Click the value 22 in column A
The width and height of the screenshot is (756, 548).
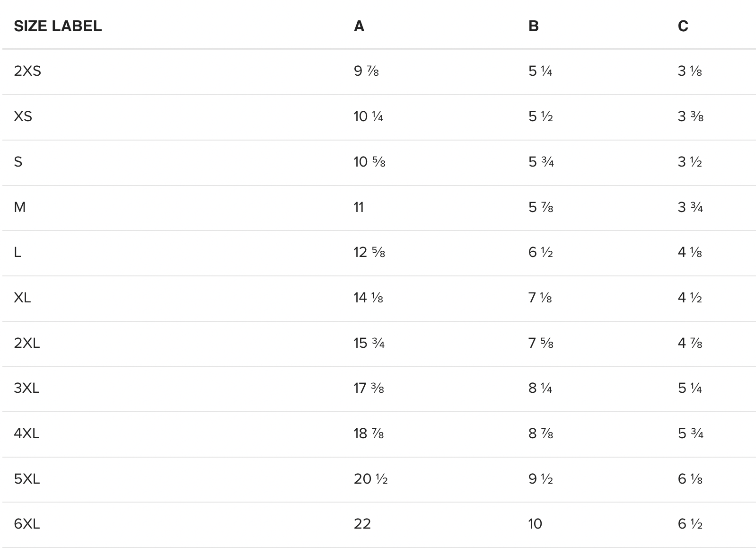[362, 524]
